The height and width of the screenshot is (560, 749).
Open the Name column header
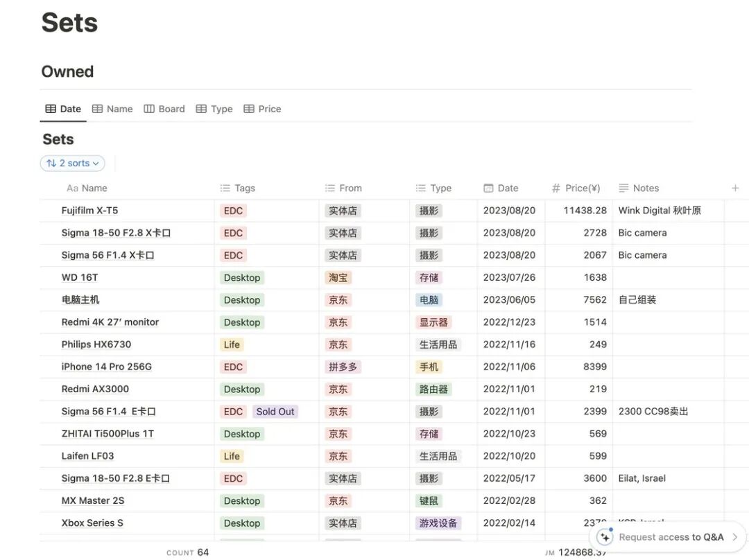coord(87,188)
